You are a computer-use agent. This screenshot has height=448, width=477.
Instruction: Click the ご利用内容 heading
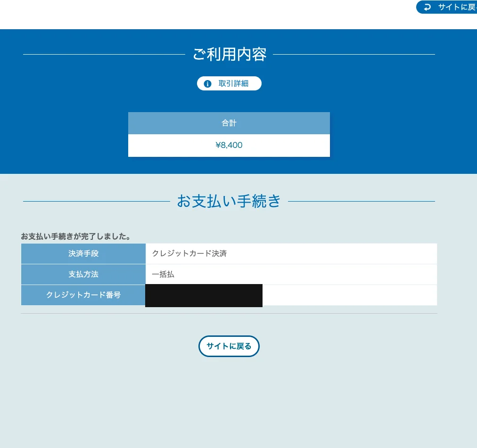click(230, 55)
